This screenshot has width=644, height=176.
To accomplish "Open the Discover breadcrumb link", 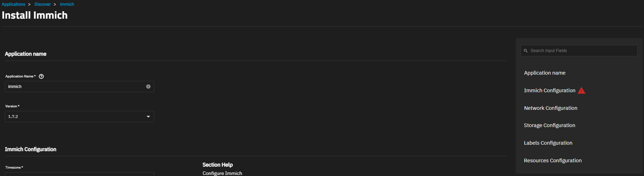I will pyautogui.click(x=43, y=4).
